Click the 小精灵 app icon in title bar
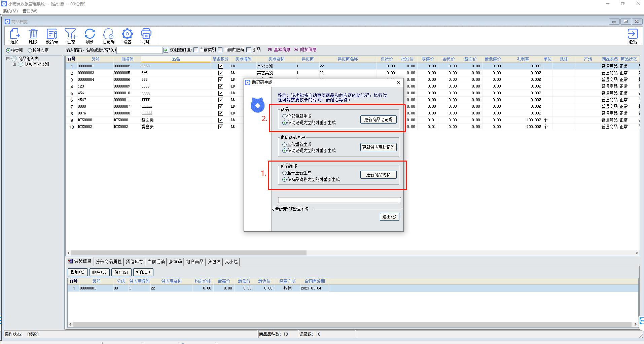Screen dimensions: 644x344 tap(4, 4)
